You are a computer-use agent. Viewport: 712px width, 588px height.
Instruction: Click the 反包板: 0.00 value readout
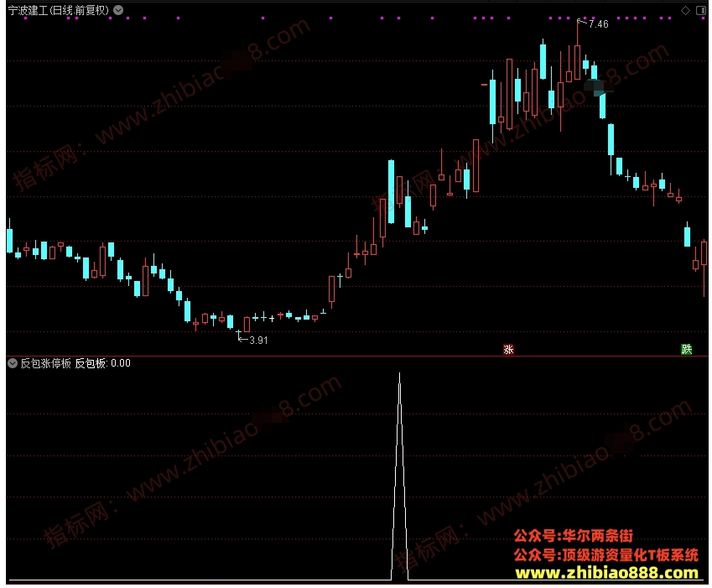point(102,363)
